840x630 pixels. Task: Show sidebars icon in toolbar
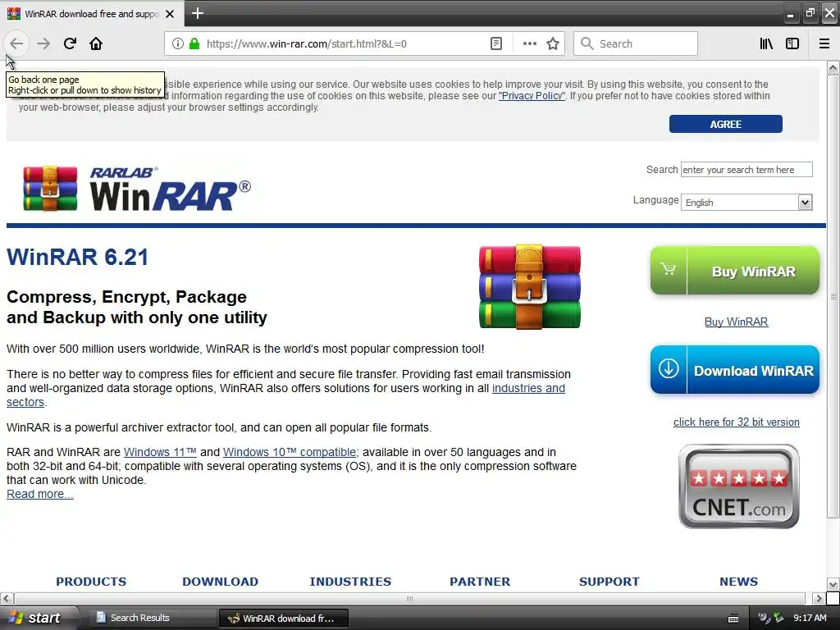(792, 43)
